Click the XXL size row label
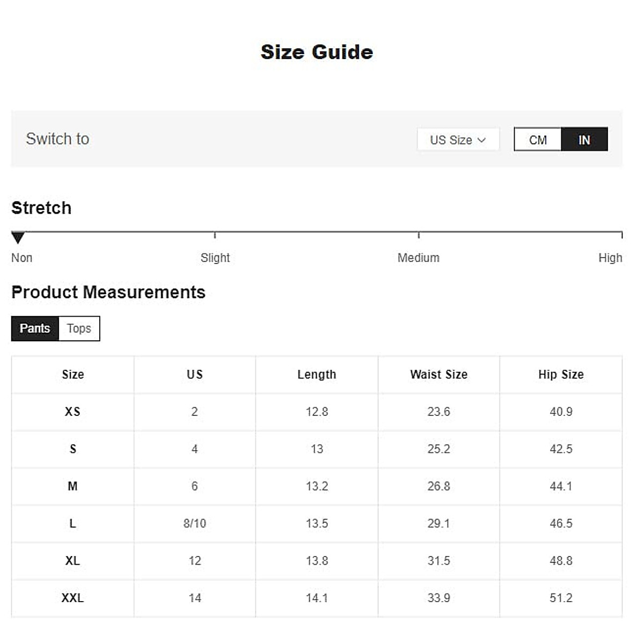This screenshot has width=644, height=644. [x=72, y=598]
